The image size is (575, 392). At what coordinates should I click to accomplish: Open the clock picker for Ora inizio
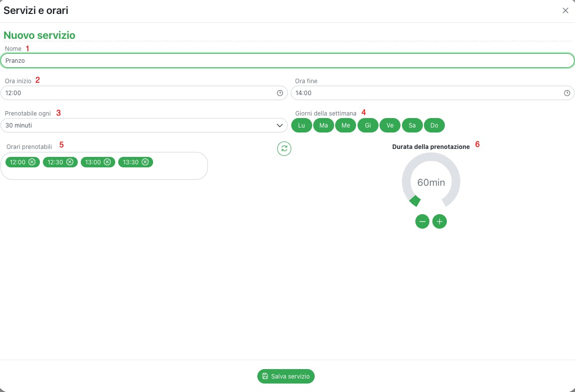click(x=280, y=93)
